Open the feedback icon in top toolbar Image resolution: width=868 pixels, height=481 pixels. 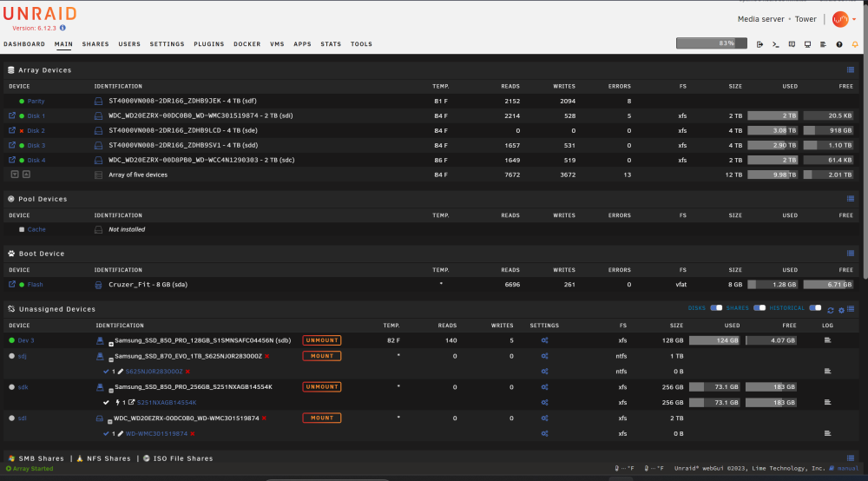(x=792, y=44)
